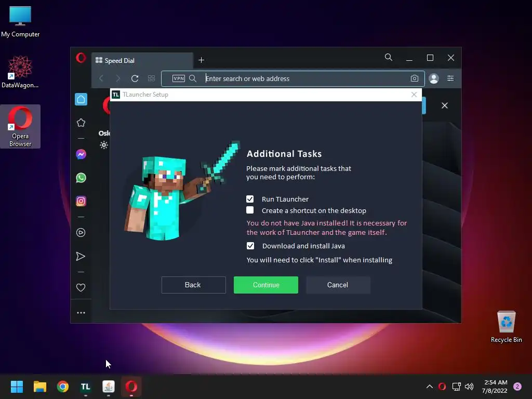Open notification center badge
Image resolution: width=532 pixels, height=399 pixels.
[517, 387]
